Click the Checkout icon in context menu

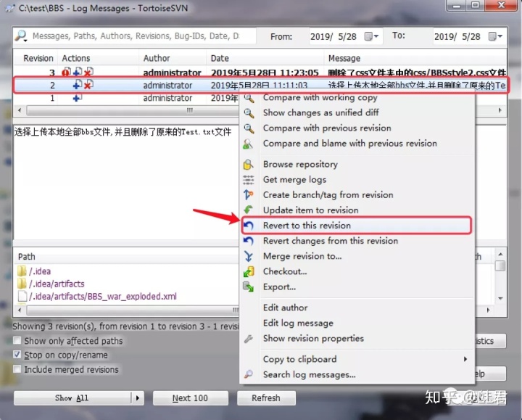click(249, 271)
